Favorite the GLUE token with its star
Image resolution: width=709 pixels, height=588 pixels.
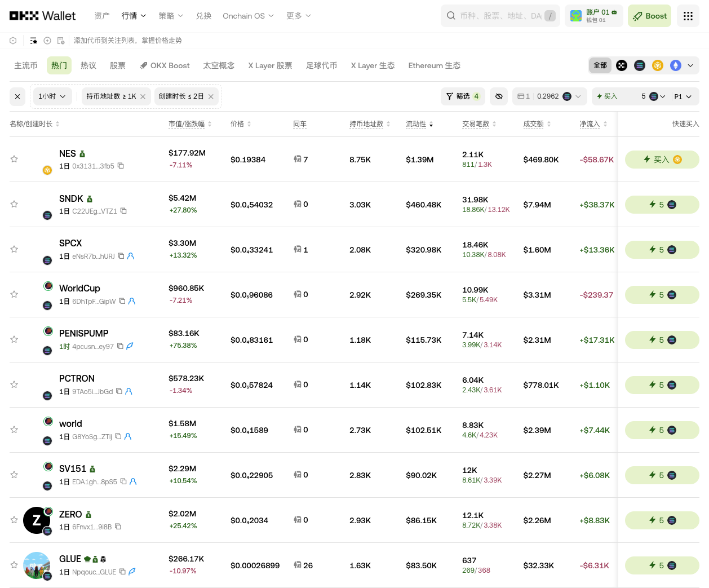tap(14, 565)
